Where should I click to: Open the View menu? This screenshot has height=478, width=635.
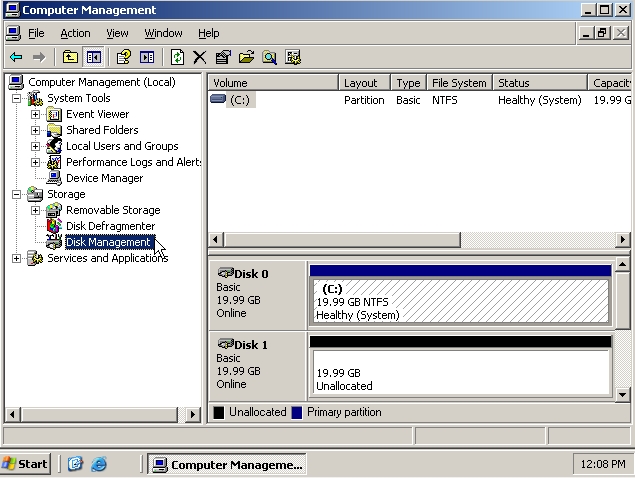117,33
